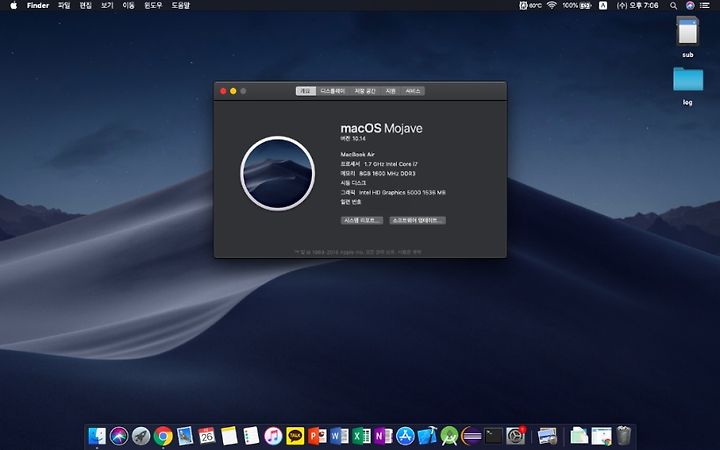Open System Preferences with badge

(516, 436)
